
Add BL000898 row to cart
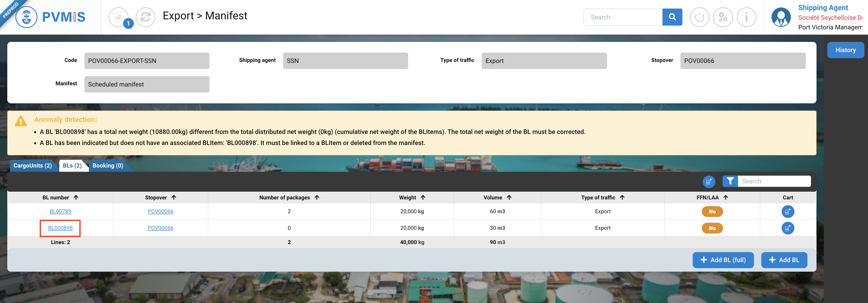pyautogui.click(x=787, y=228)
